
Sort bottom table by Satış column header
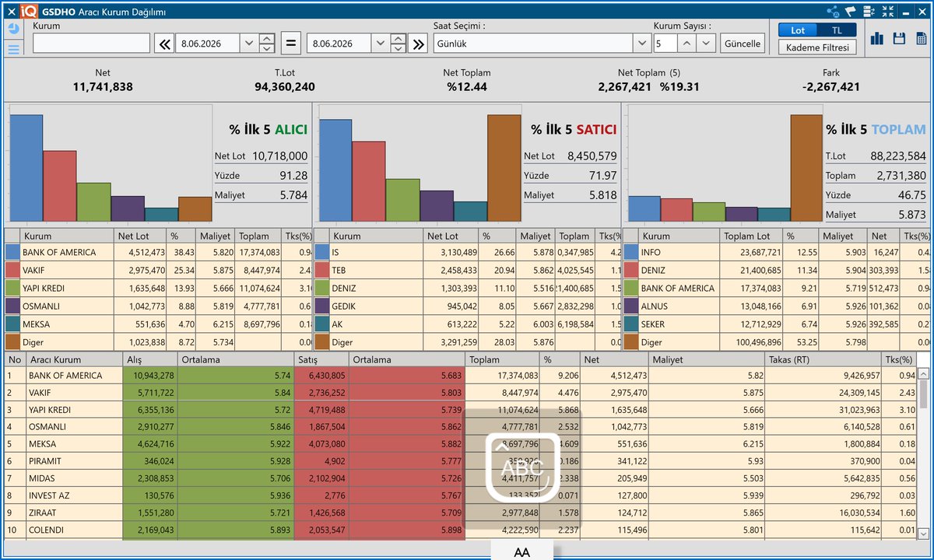pyautogui.click(x=321, y=359)
